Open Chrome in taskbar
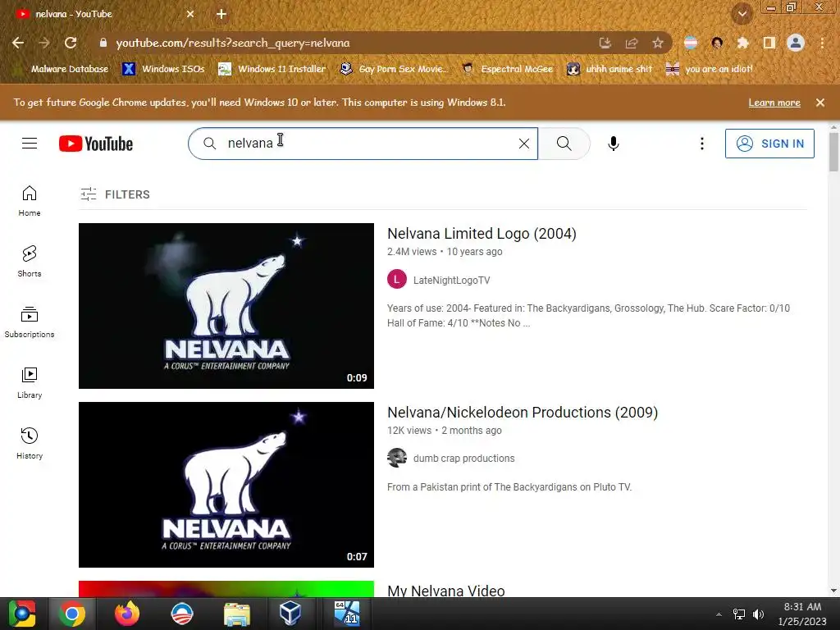The width and height of the screenshot is (840, 630). pos(72,614)
